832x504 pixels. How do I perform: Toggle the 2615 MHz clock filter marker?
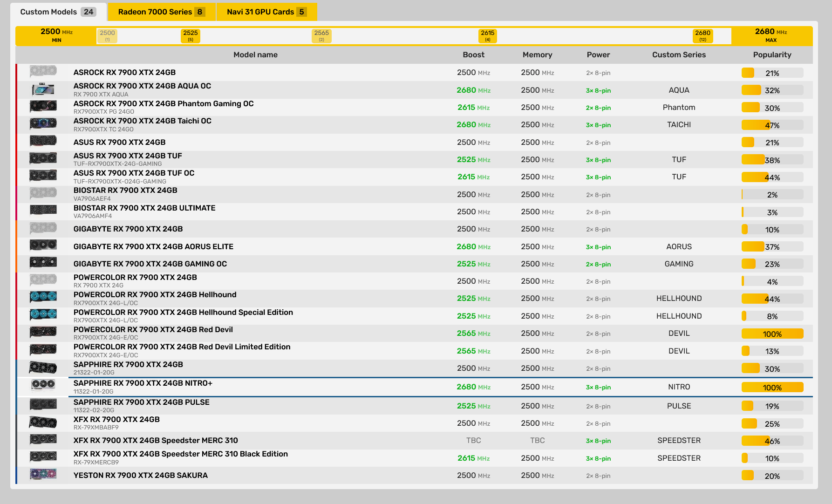click(487, 35)
